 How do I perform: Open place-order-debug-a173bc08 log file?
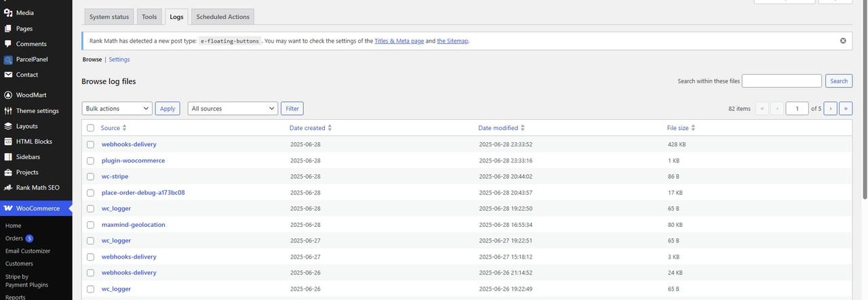[143, 193]
